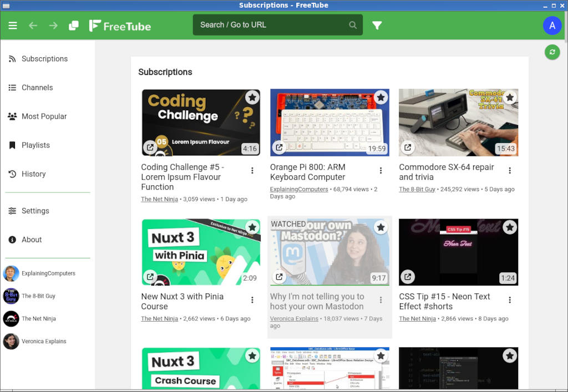The image size is (568, 392).
Task: Refresh subscriptions with the green button
Action: tap(552, 52)
